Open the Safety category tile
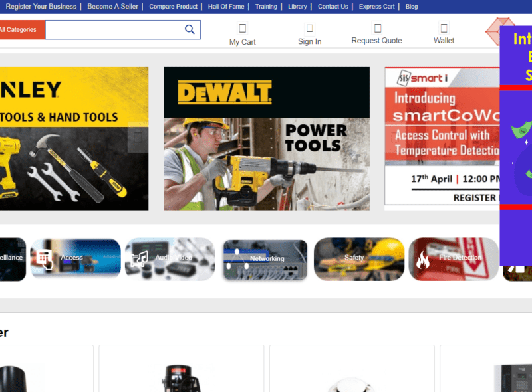 (359, 259)
